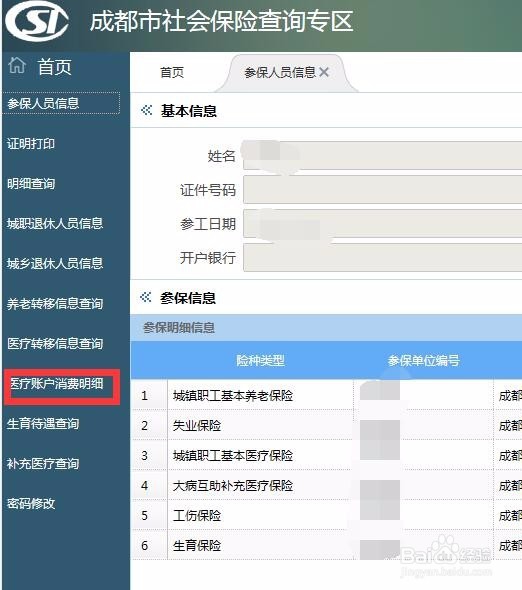522x590 pixels.
Task: Click the 参保明细信息 panel title
Action: tap(179, 327)
